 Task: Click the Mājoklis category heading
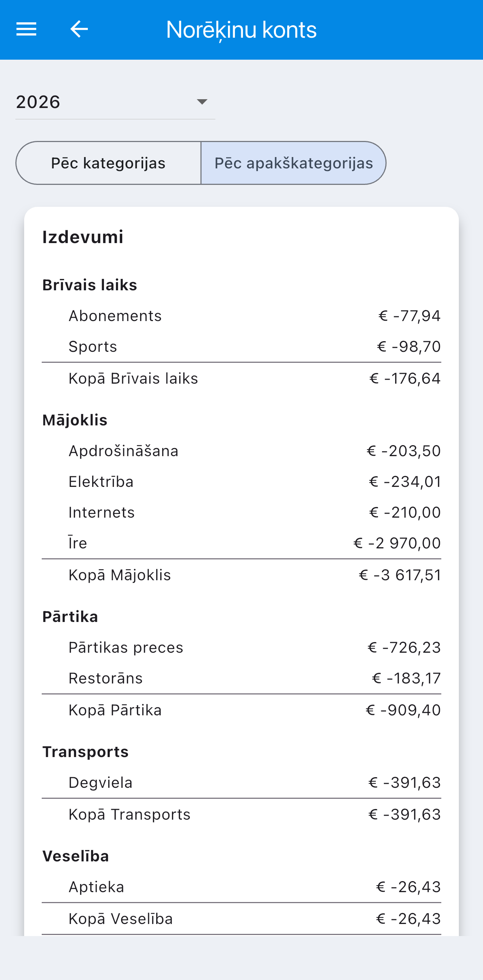pyautogui.click(x=75, y=420)
